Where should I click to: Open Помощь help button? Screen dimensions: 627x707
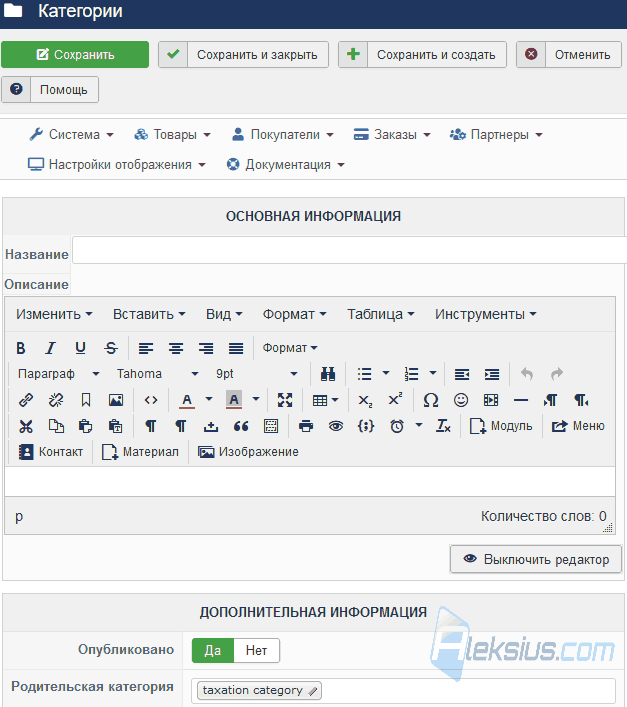50,89
